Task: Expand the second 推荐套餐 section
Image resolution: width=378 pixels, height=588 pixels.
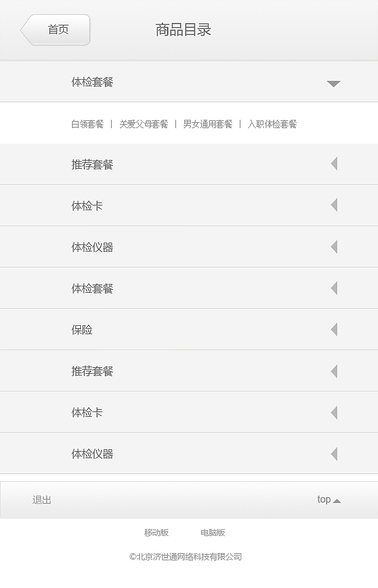Action: 334,371
